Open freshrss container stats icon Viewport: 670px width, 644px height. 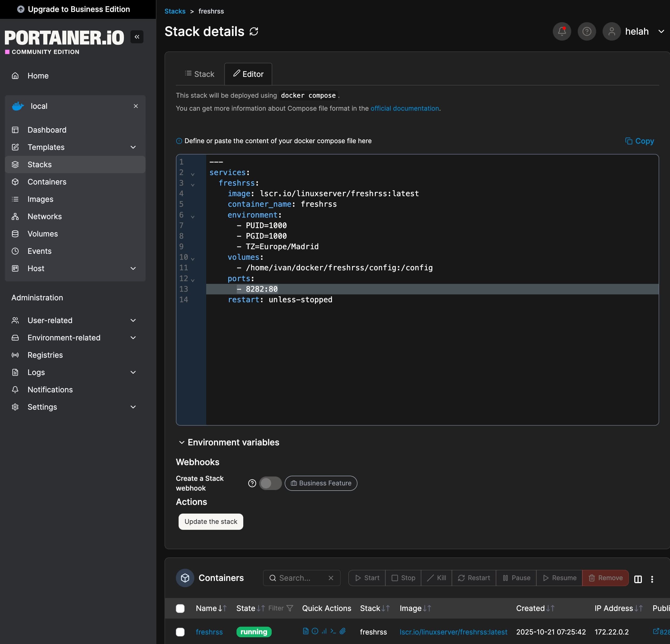point(324,631)
